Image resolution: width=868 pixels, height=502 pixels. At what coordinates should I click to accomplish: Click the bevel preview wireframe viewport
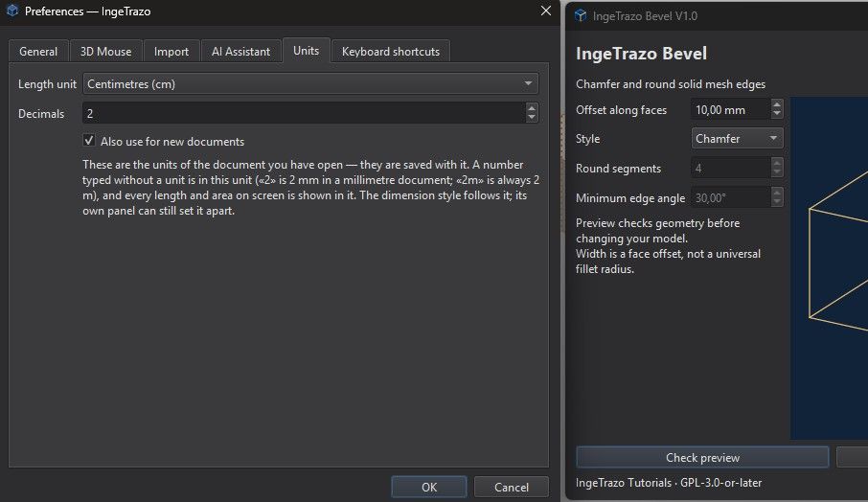[x=829, y=268]
